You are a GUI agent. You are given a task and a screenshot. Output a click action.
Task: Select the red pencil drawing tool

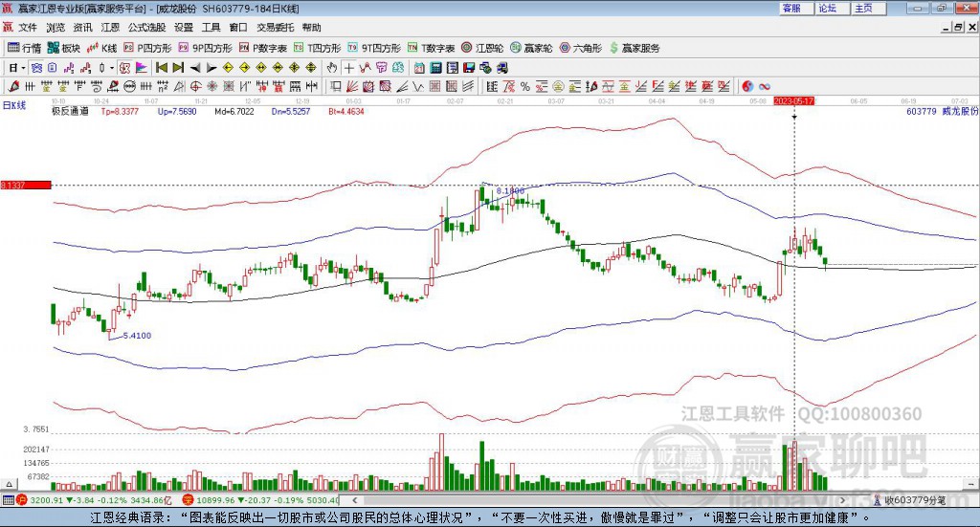coord(13,87)
